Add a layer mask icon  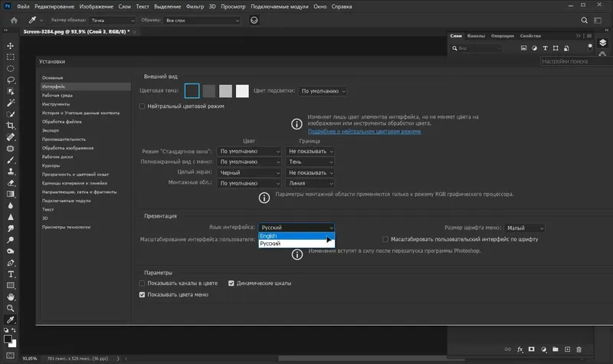coord(531,349)
